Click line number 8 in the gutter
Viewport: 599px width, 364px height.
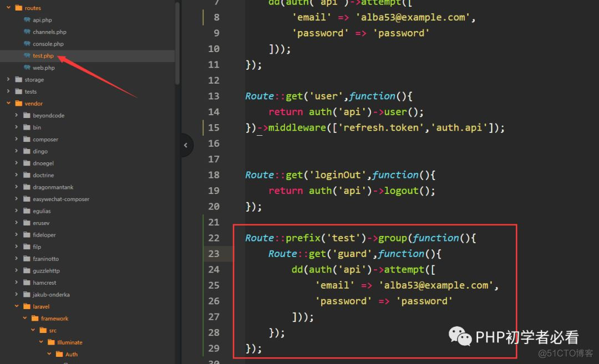[x=217, y=17]
